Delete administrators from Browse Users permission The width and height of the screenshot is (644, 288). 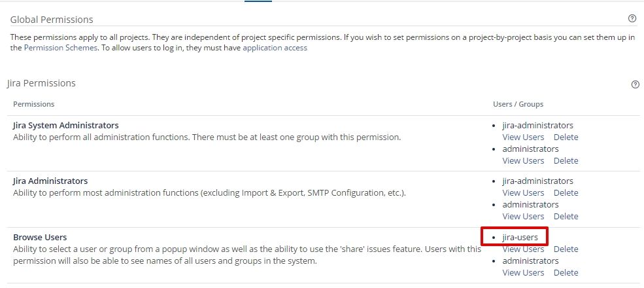pos(566,272)
